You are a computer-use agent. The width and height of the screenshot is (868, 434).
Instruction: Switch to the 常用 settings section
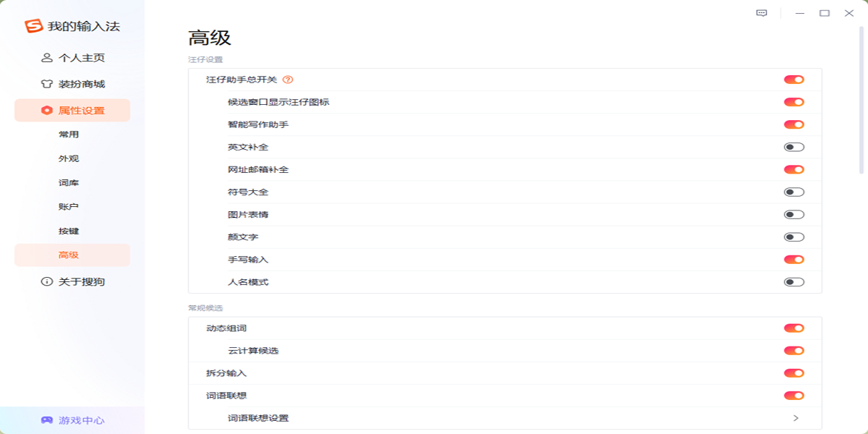[x=69, y=134]
